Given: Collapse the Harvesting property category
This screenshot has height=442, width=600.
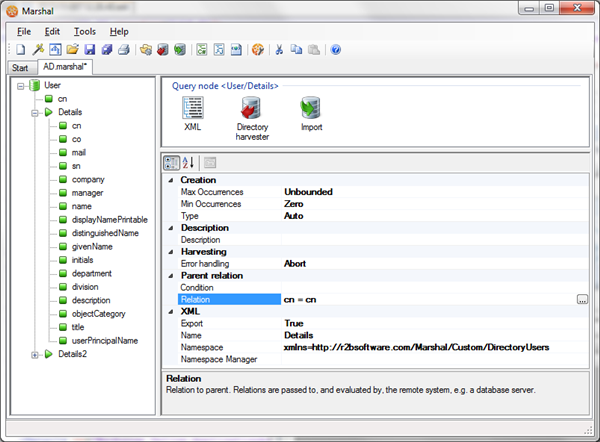Looking at the screenshot, I should coord(171,252).
